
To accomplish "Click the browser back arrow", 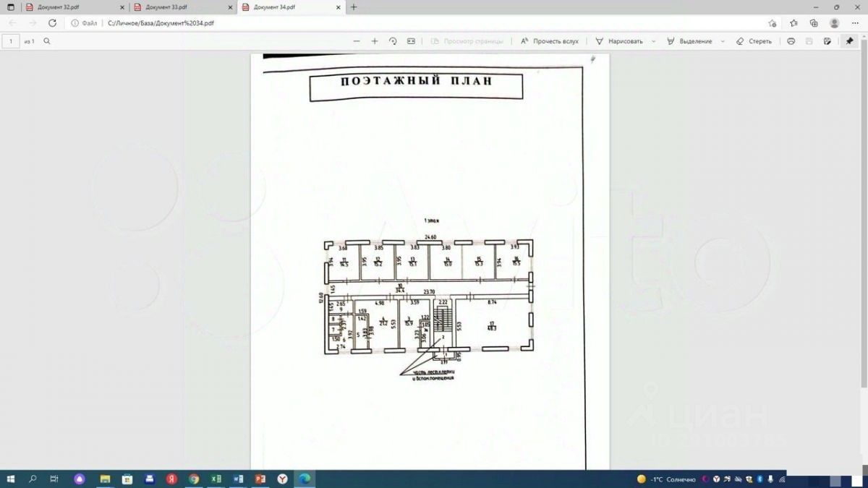I will click(x=12, y=23).
